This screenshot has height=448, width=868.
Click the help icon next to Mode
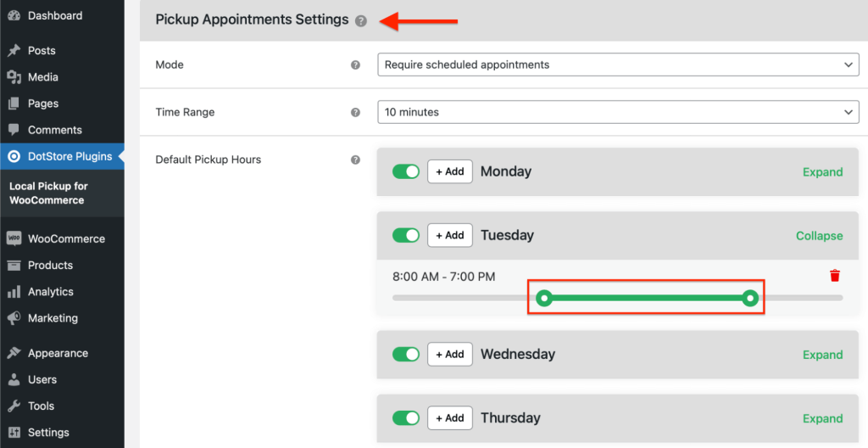355,64
